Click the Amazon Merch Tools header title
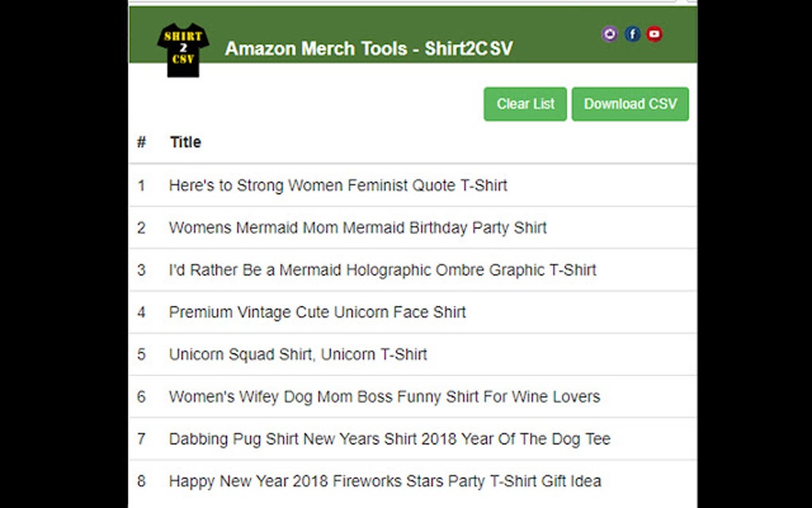 tap(369, 49)
